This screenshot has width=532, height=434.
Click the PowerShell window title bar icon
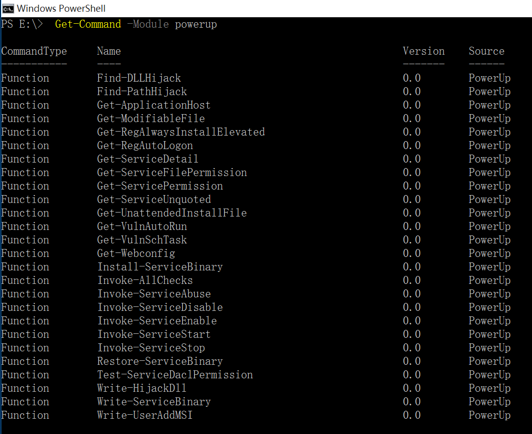[8, 8]
